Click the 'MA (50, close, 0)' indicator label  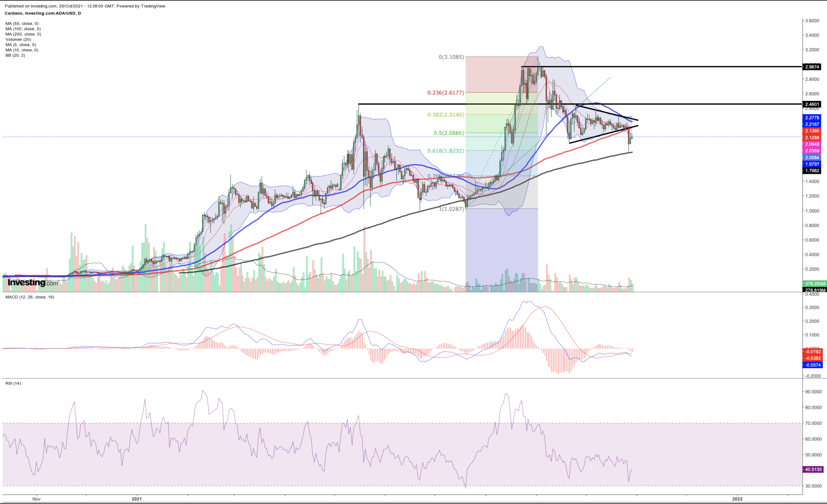click(x=22, y=23)
